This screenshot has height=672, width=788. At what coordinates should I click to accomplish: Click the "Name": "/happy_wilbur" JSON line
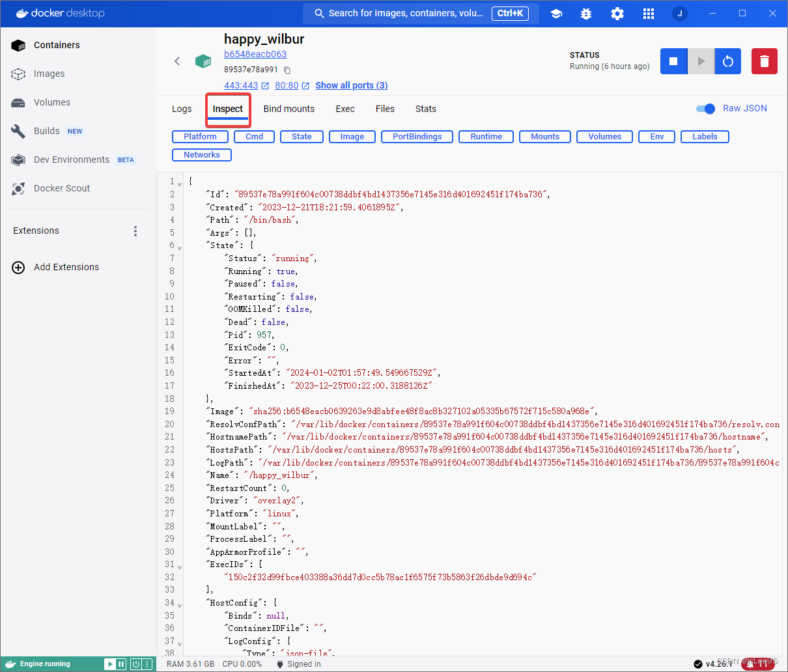click(262, 475)
